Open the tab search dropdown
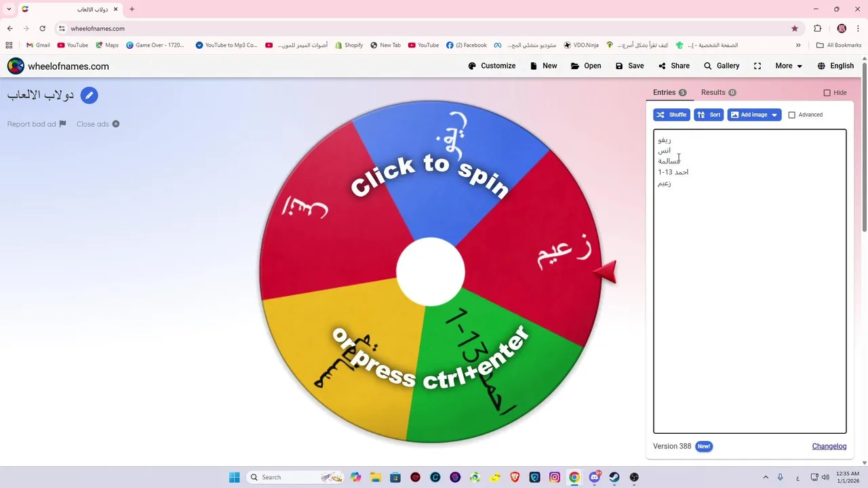 [x=9, y=9]
